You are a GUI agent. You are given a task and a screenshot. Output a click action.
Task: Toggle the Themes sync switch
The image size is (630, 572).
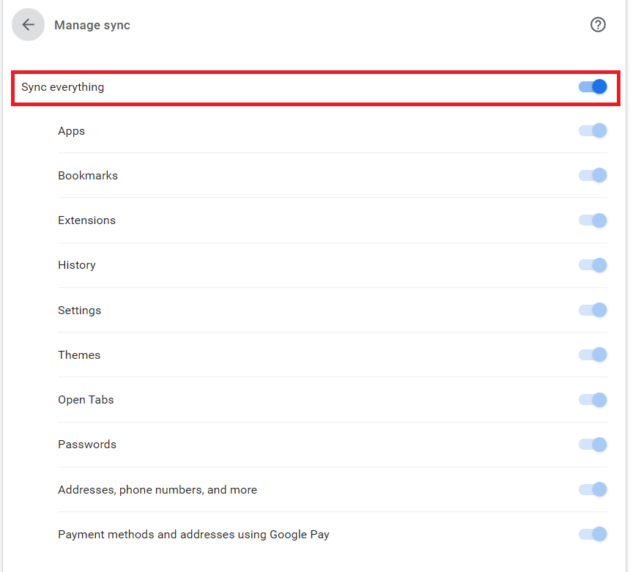pyautogui.click(x=593, y=355)
